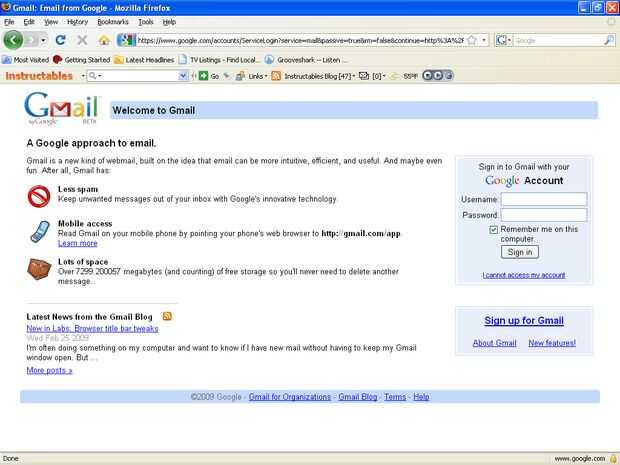Open the search engine selector dropdown
Screen dimensions: 620x465
tap(509, 40)
